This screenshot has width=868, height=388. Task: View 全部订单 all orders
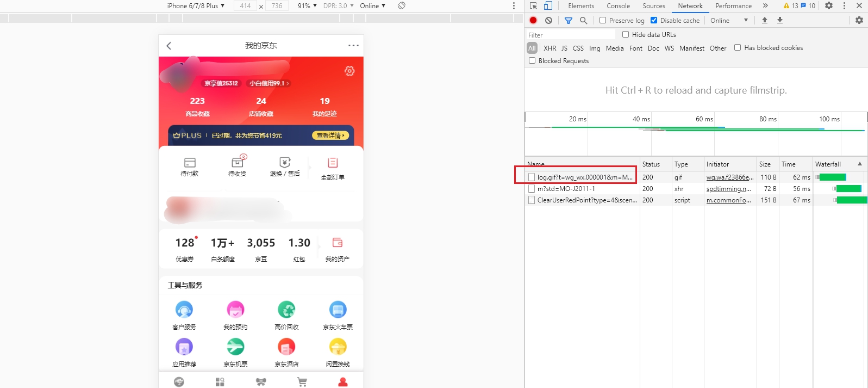(x=333, y=169)
